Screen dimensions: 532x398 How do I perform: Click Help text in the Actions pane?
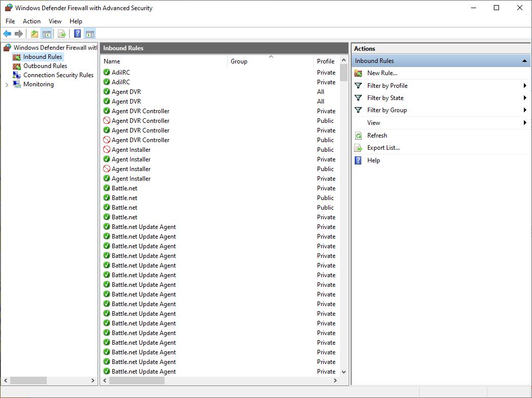[373, 160]
